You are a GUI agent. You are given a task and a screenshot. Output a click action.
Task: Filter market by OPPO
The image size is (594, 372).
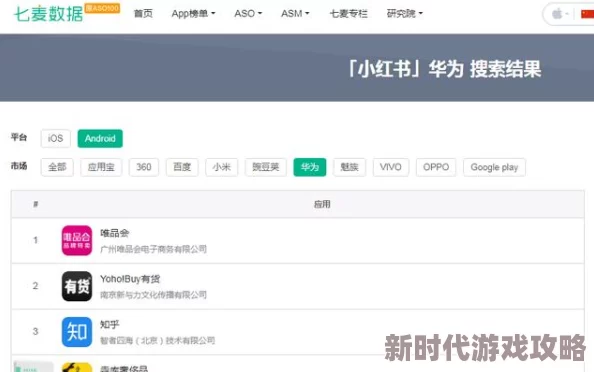(x=436, y=167)
